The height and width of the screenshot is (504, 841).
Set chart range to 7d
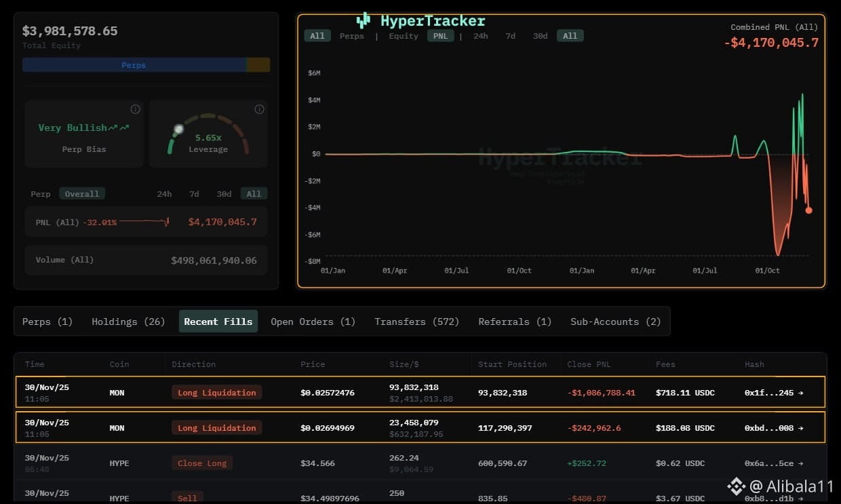(x=510, y=36)
